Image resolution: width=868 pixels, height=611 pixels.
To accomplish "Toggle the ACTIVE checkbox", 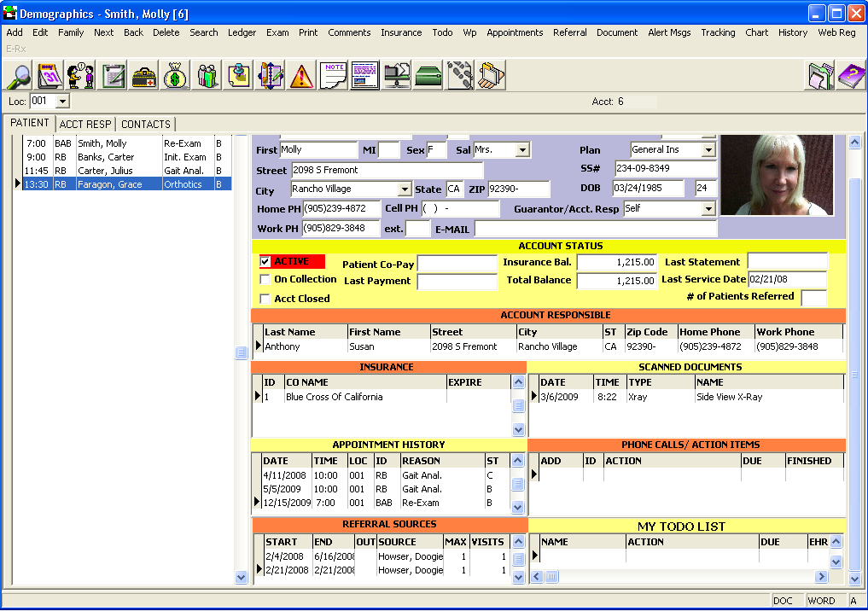I will pos(265,261).
